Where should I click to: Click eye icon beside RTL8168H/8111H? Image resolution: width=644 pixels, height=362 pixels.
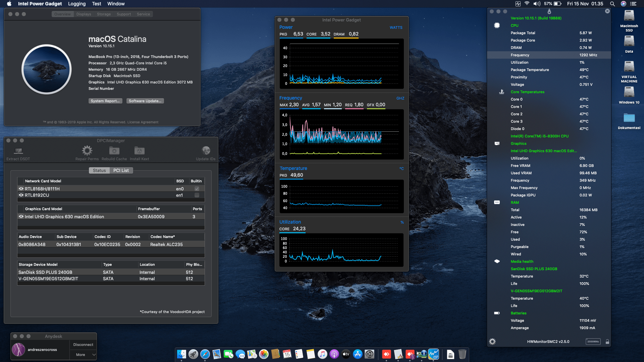[21, 189]
